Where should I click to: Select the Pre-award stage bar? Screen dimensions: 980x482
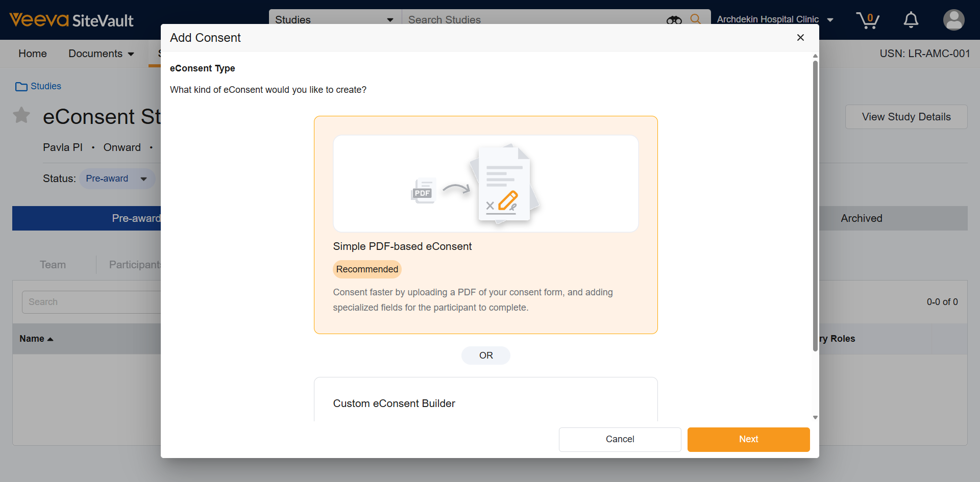[87, 218]
